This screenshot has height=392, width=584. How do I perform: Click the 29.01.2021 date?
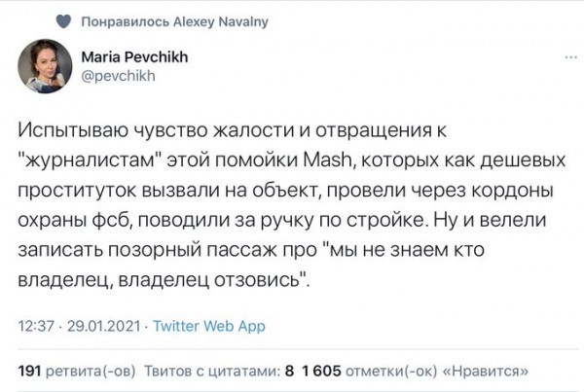tap(103, 326)
